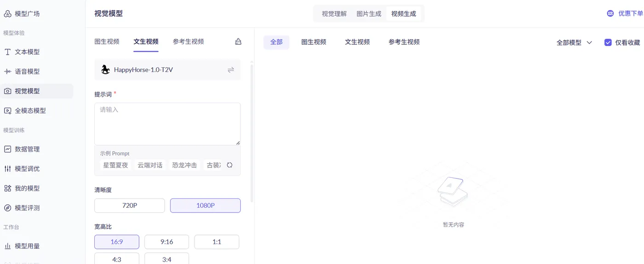Click the 模型调优 sliders icon
Screen dimensions: 644x264
7,169
